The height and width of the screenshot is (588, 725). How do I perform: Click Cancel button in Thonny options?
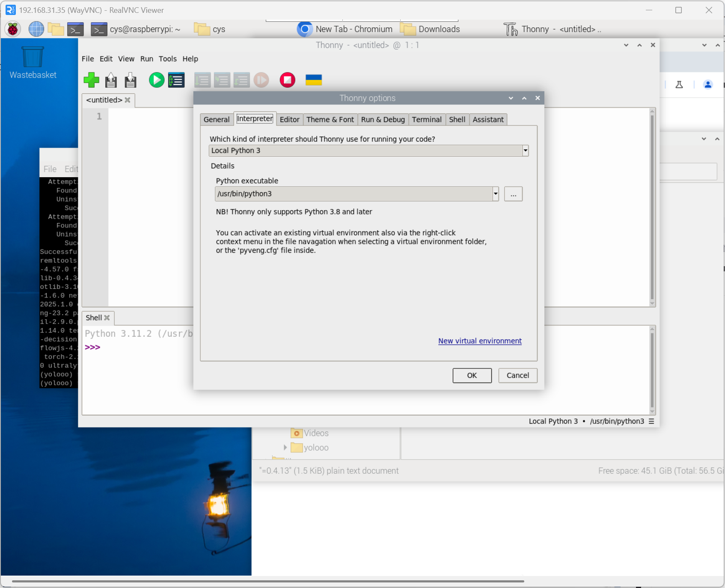point(518,375)
